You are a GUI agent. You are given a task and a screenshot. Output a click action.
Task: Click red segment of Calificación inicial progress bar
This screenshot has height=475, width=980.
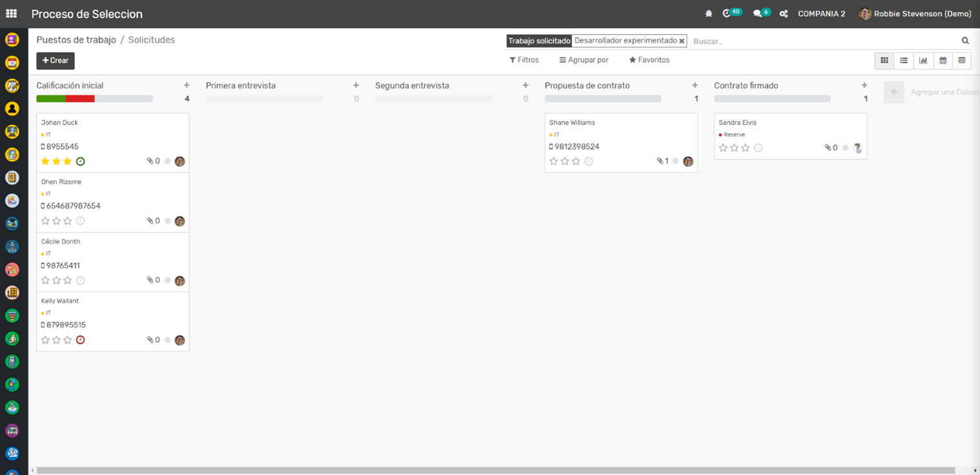(80, 99)
